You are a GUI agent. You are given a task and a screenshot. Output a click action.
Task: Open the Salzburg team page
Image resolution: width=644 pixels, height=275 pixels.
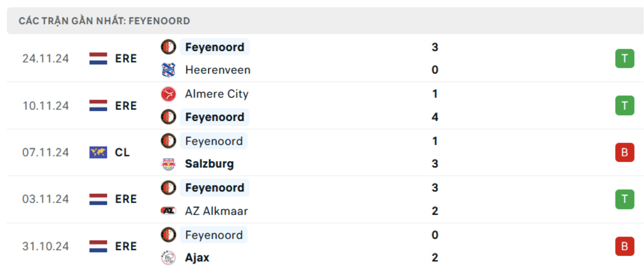[209, 164]
